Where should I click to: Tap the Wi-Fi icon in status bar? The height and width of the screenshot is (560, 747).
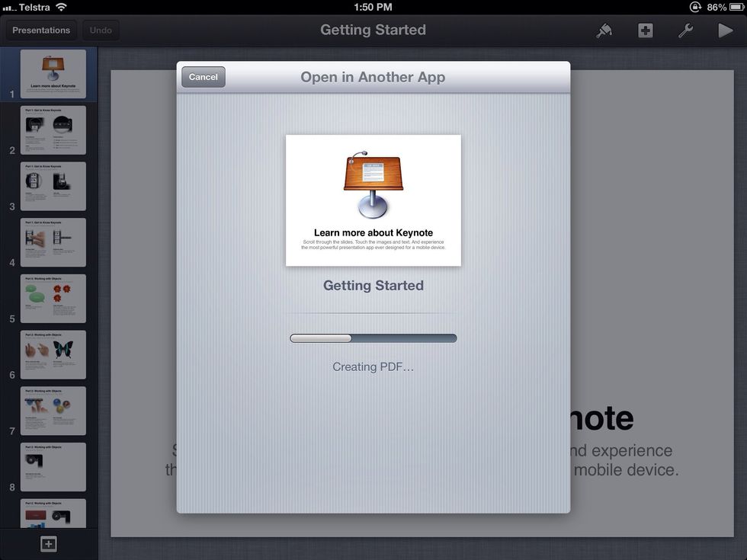61,7
